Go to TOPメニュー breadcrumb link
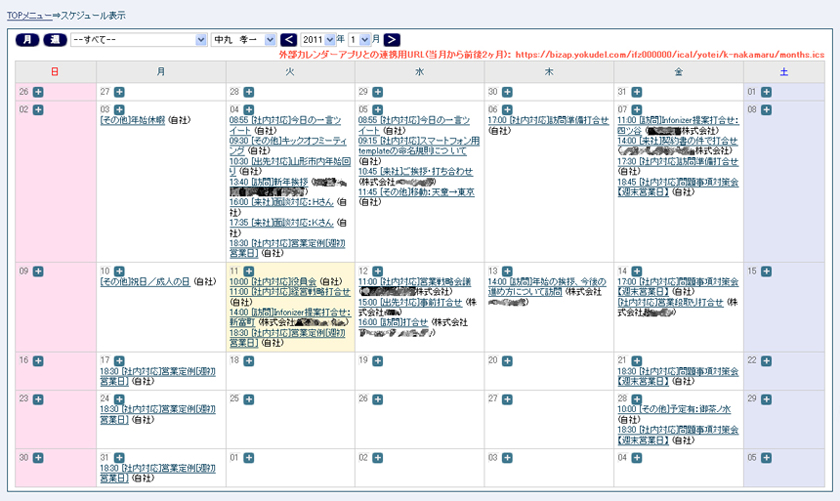Image resolution: width=840 pixels, height=501 pixels. tap(29, 16)
